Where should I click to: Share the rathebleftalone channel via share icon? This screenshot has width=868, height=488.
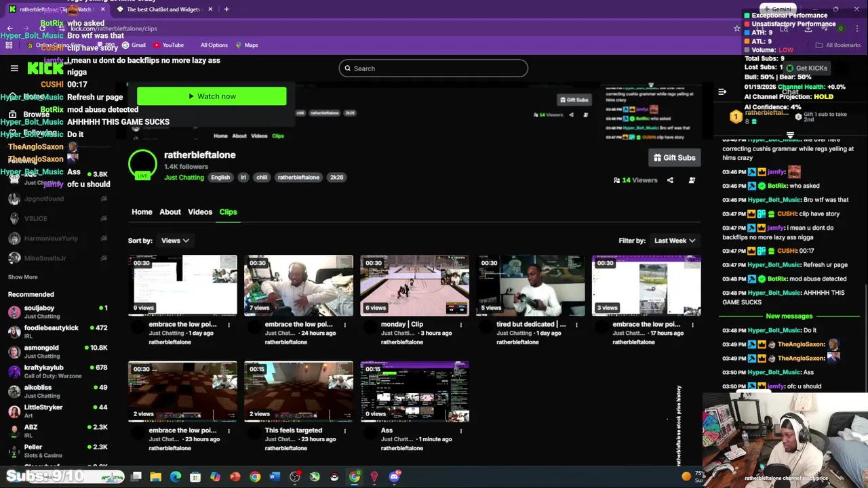click(x=670, y=180)
